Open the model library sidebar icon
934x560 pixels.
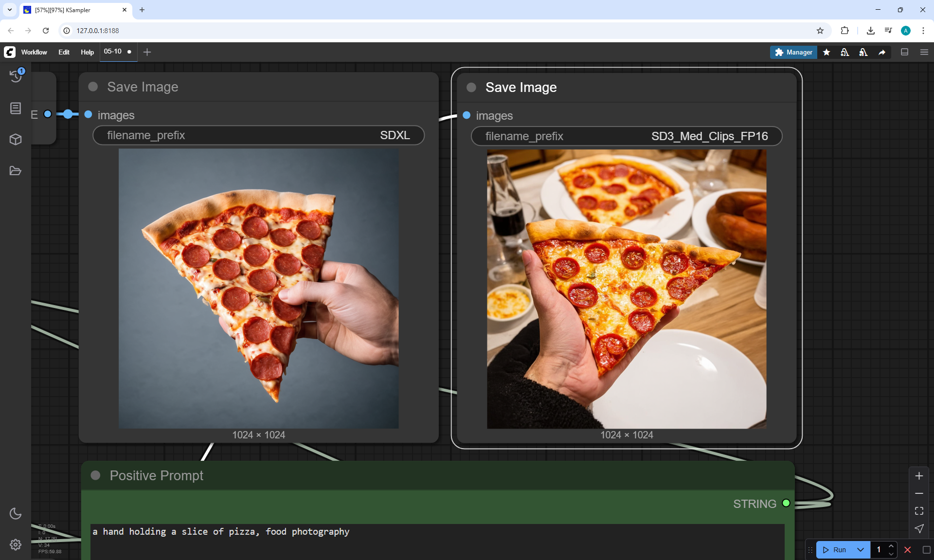[x=16, y=108]
